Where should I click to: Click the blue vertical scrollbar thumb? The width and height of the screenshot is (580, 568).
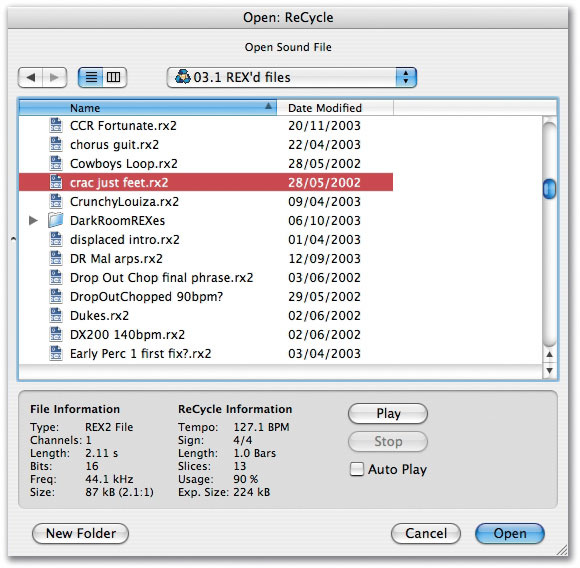[549, 189]
